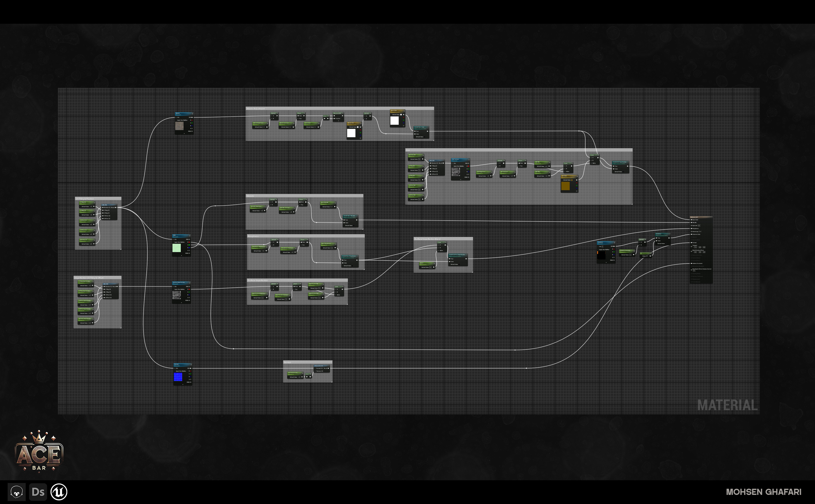815x504 pixels.
Task: Open Desaturation node dropdown arrow
Action: click(343, 113)
